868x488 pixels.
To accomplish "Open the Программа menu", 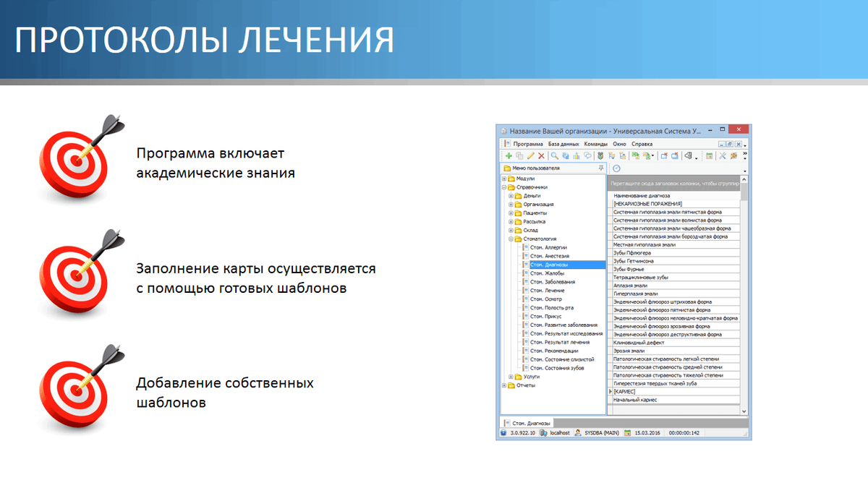I will (x=528, y=144).
